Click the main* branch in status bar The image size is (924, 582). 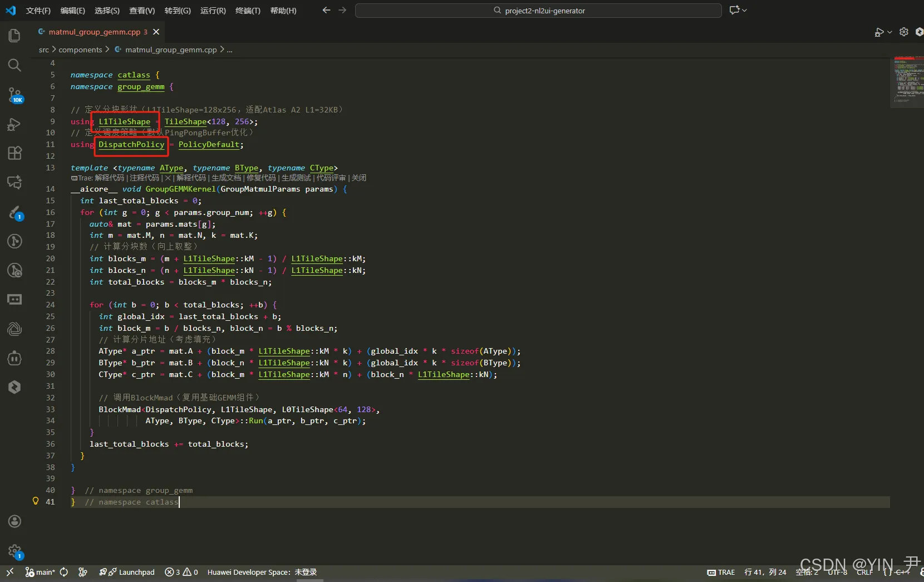pos(40,572)
